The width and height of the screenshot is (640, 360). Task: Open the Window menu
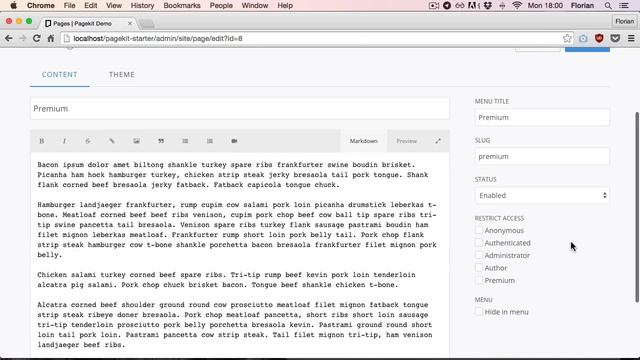(255, 6)
